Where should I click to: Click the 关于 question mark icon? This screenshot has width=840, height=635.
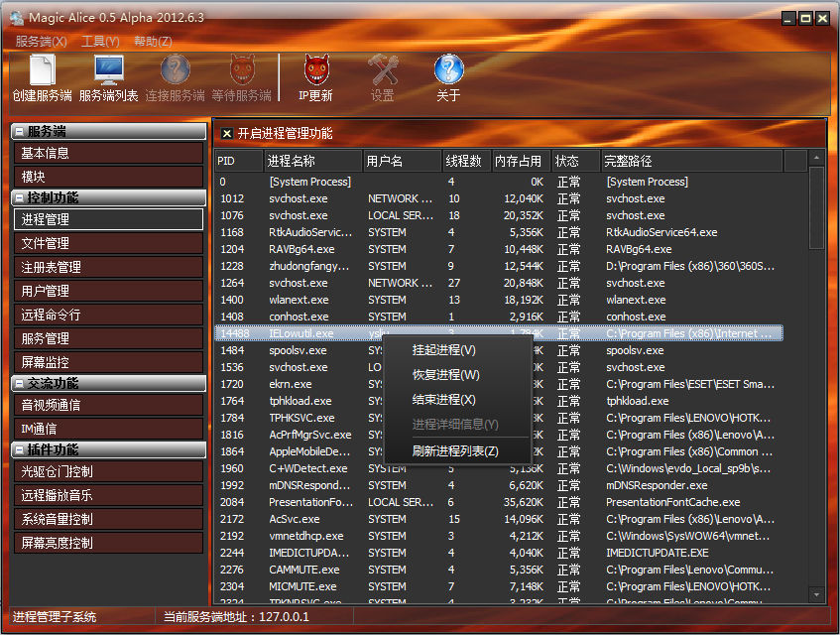(x=448, y=69)
